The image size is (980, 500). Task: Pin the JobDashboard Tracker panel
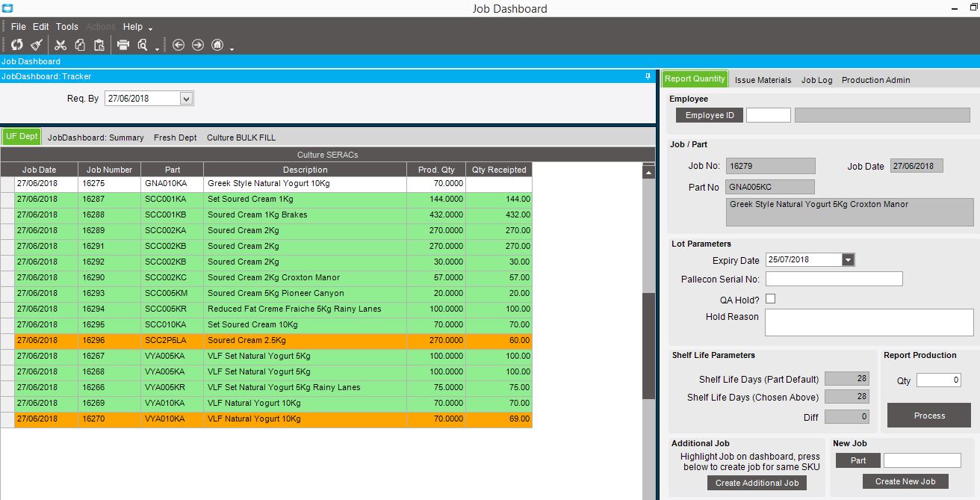tap(648, 76)
